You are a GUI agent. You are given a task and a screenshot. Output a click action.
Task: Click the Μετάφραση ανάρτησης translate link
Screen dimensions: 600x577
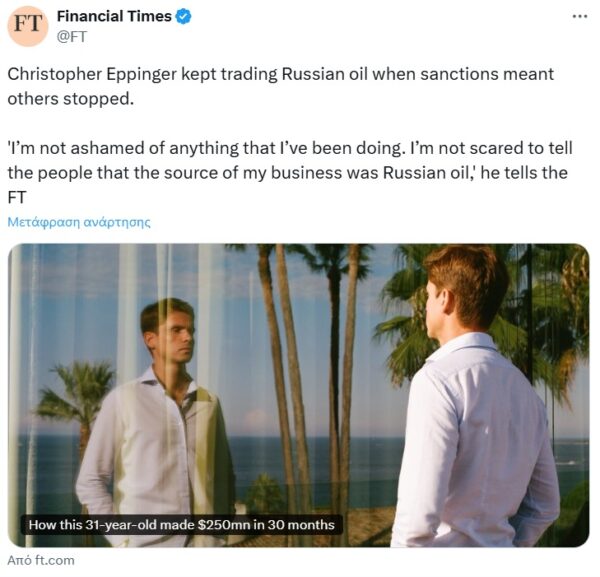(x=78, y=222)
